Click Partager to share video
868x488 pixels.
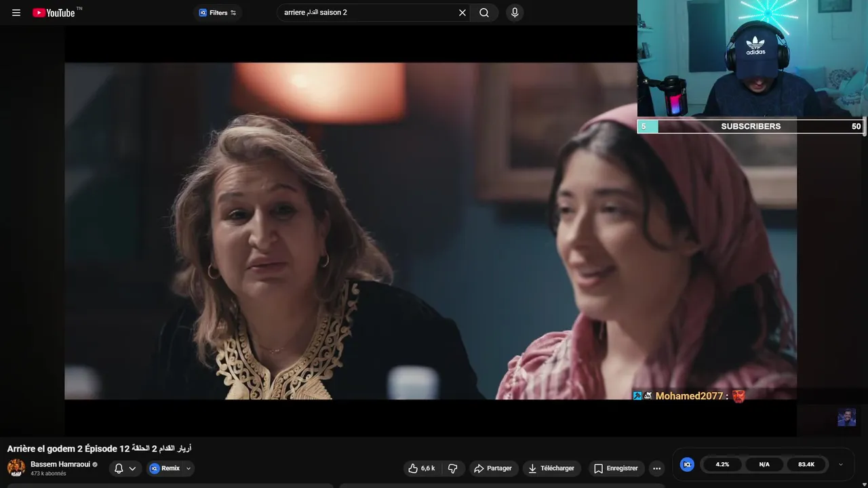(x=493, y=468)
